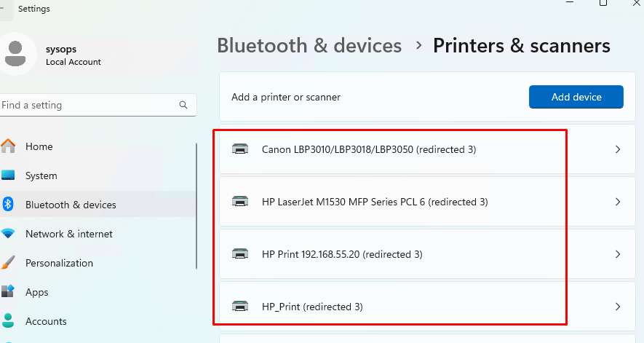Click the Home icon in sidebar

9,146
